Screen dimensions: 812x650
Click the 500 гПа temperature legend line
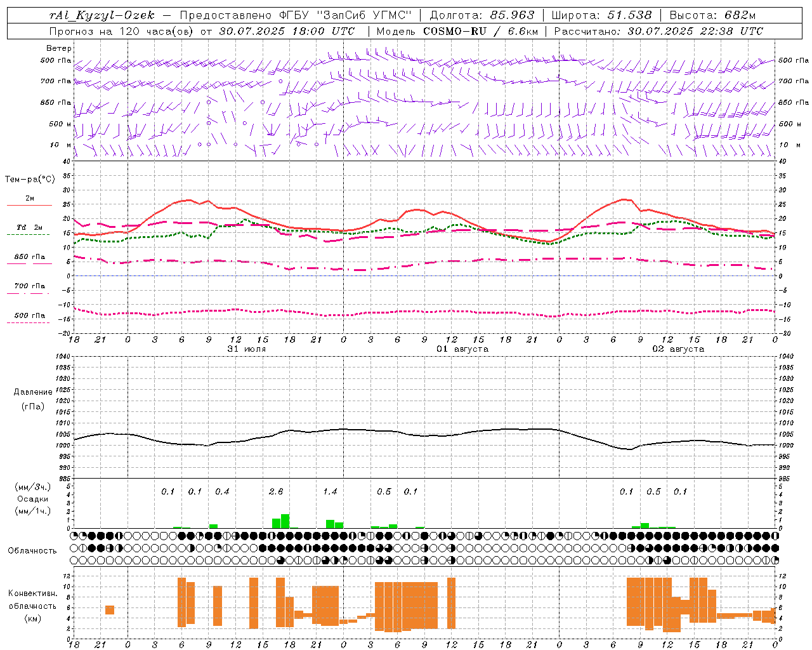point(29,322)
